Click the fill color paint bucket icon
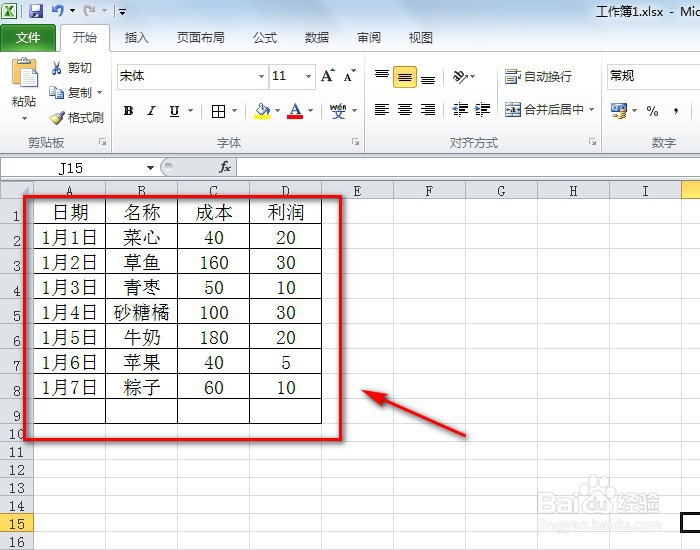Image resolution: width=700 pixels, height=550 pixels. point(262,111)
